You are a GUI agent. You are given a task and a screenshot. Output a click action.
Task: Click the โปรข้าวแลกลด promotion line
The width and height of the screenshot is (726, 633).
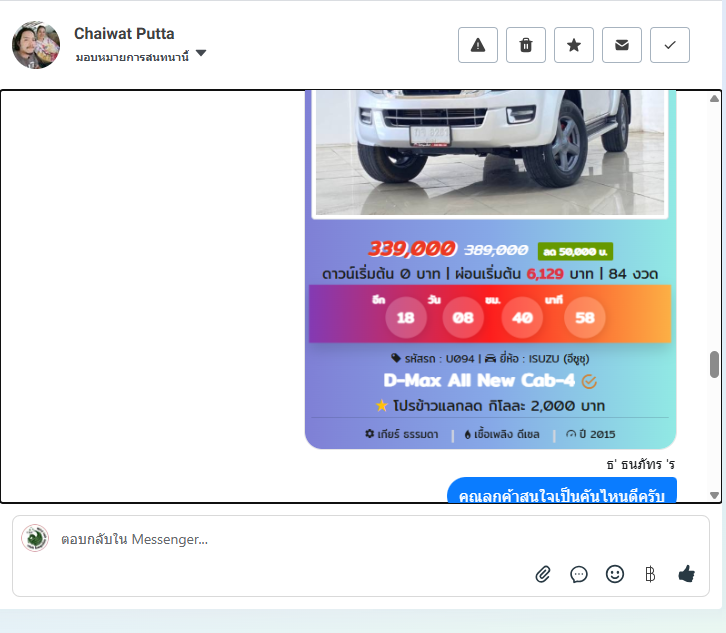(499, 406)
